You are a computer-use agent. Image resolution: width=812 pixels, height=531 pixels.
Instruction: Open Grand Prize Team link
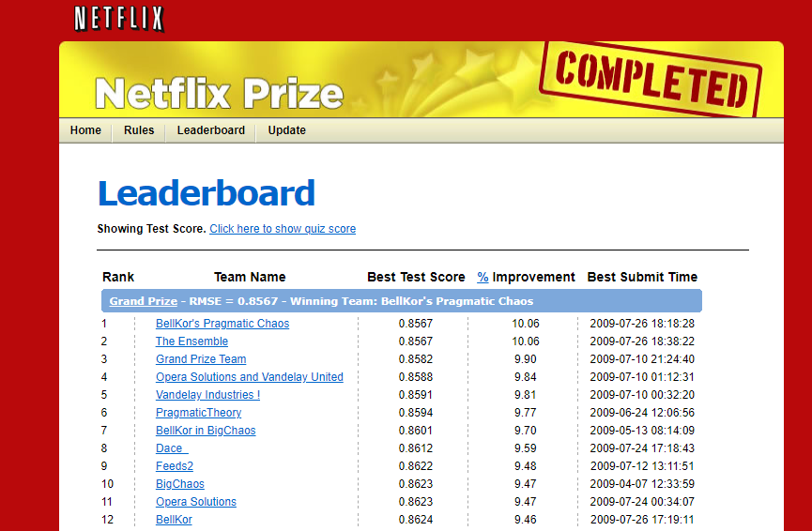(x=201, y=359)
